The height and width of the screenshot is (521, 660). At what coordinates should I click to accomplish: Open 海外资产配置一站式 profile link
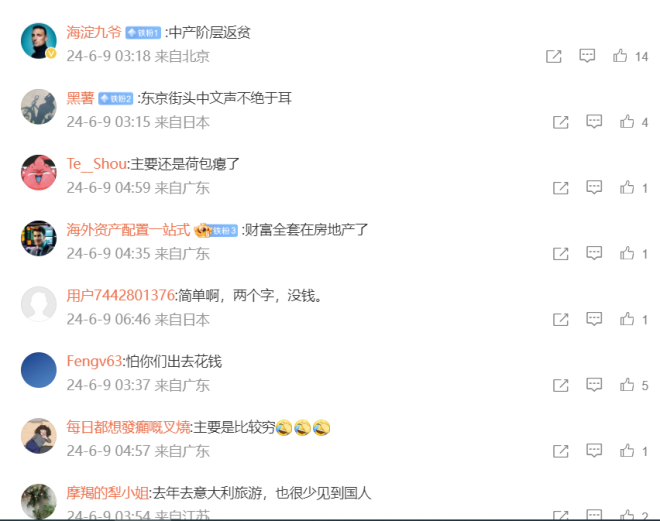click(128, 230)
